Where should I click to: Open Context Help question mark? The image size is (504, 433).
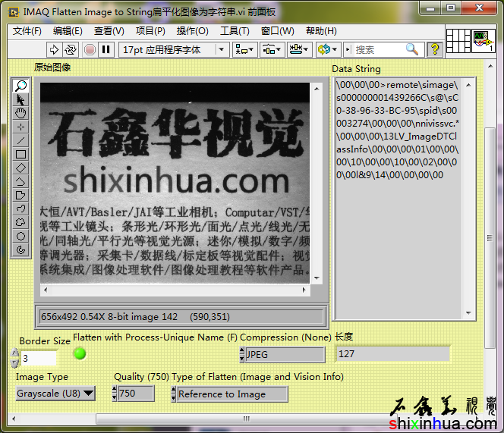435,50
